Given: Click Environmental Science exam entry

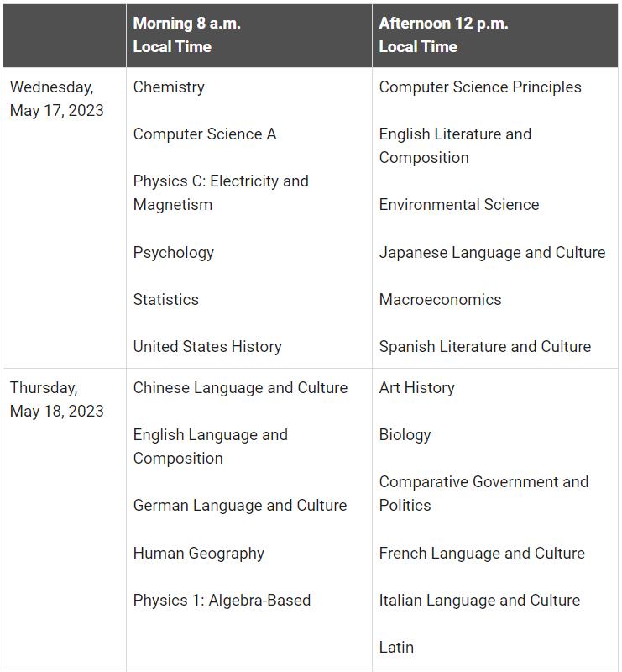Looking at the screenshot, I should tap(458, 205).
